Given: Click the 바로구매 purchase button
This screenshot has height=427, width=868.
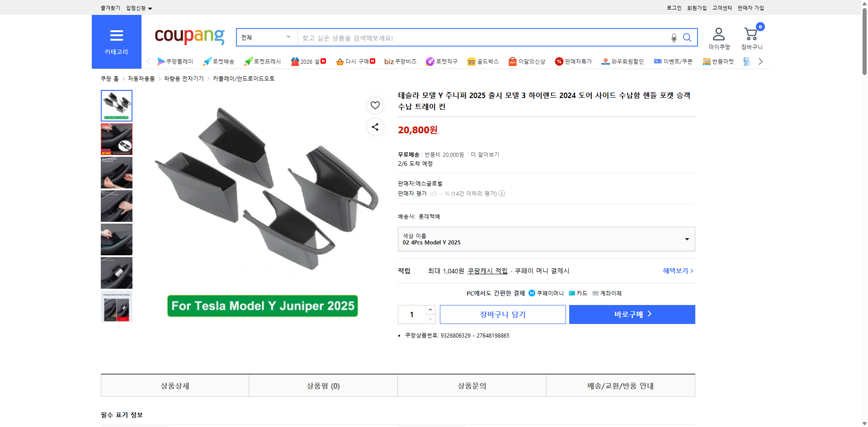Looking at the screenshot, I should pos(632,314).
